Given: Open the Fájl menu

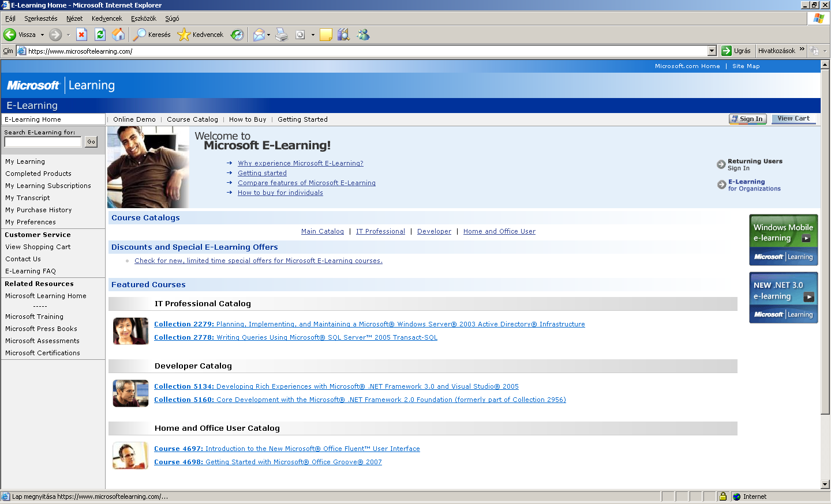Looking at the screenshot, I should click(x=10, y=18).
